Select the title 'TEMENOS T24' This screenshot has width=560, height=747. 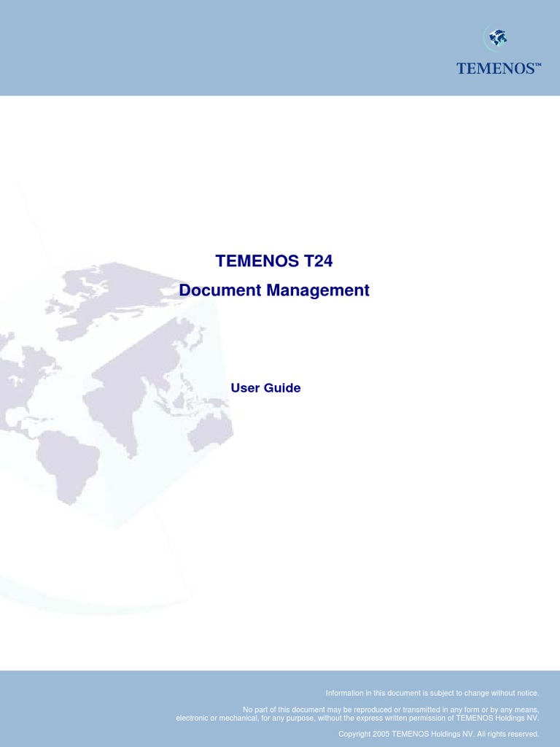click(x=274, y=261)
